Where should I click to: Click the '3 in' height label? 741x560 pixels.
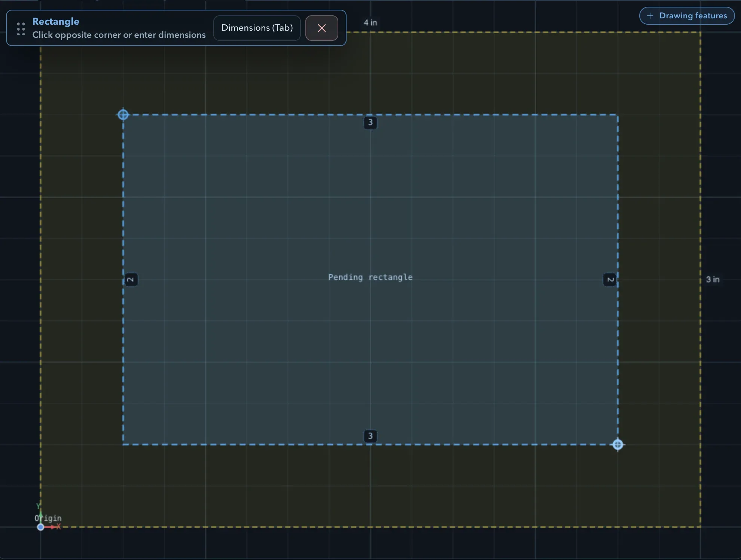pos(713,280)
